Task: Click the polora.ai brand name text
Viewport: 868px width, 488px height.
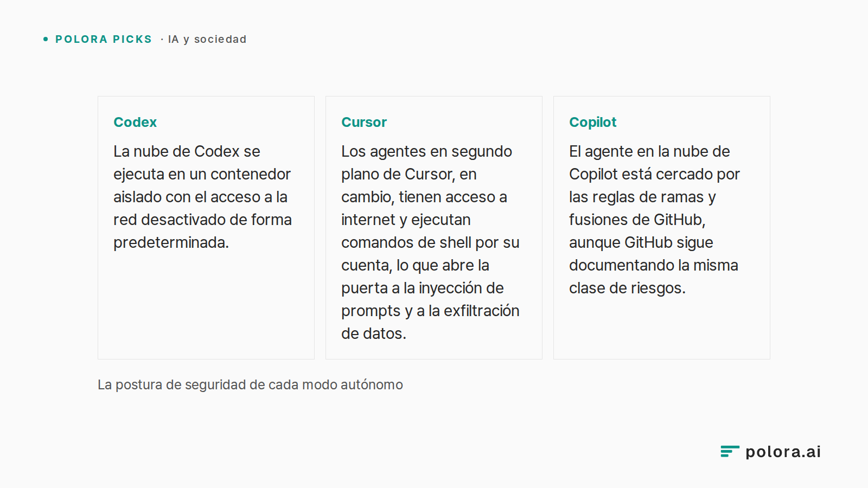Action: [x=783, y=452]
